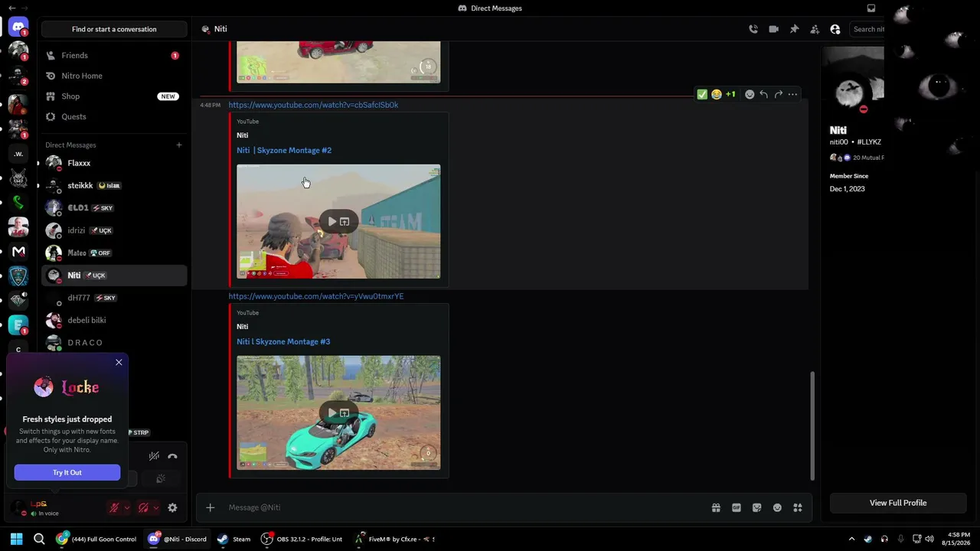The height and width of the screenshot is (551, 980).
Task: Open the sticker picker
Action: 757,507
